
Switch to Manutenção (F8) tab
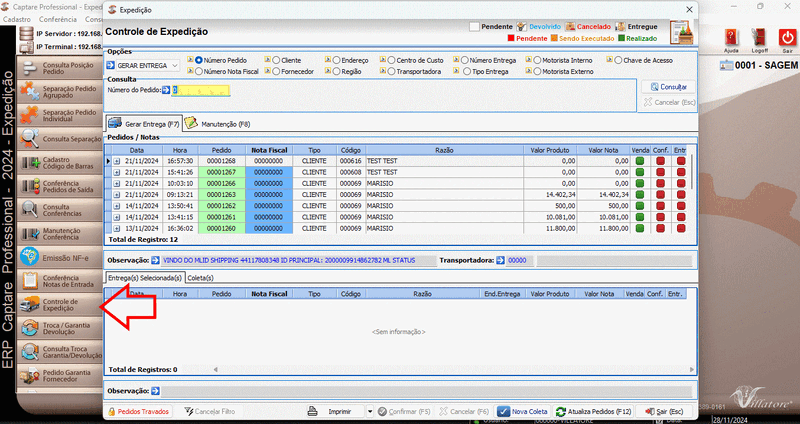click(218, 123)
